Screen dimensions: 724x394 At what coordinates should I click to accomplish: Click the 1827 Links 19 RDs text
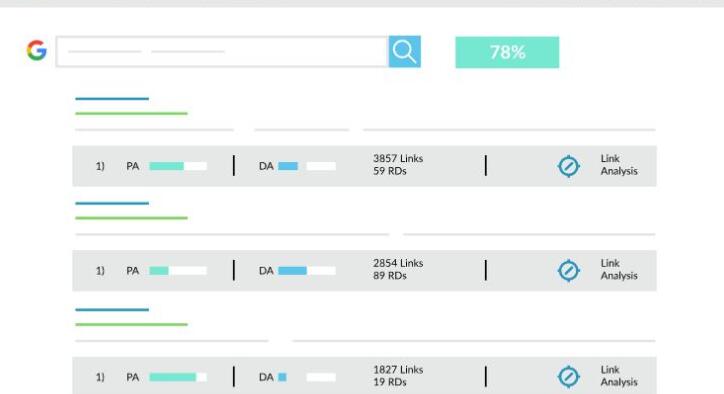point(398,376)
